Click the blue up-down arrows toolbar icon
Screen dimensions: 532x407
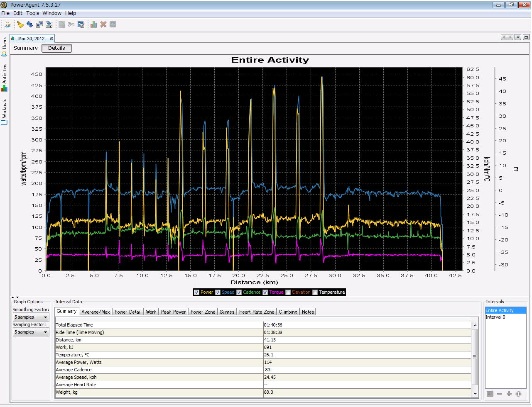coord(29,25)
